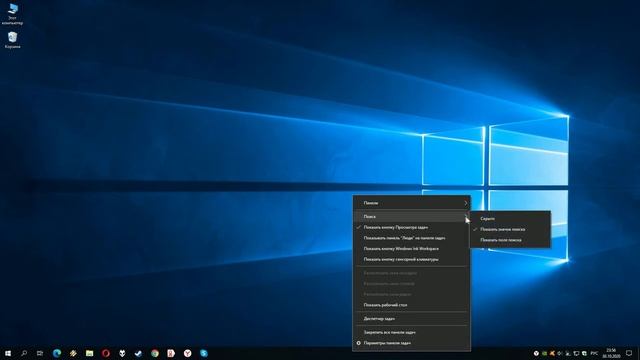
Task: Open Task View from the taskbar
Action: pos(40,353)
